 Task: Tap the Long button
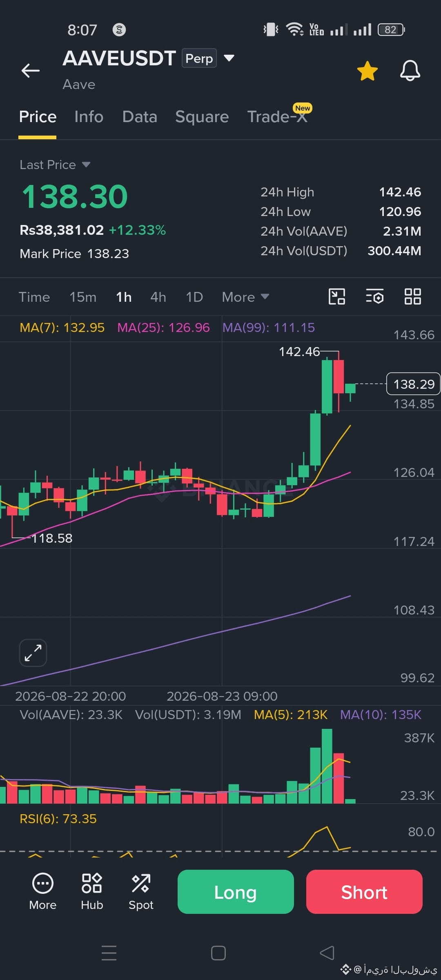236,892
